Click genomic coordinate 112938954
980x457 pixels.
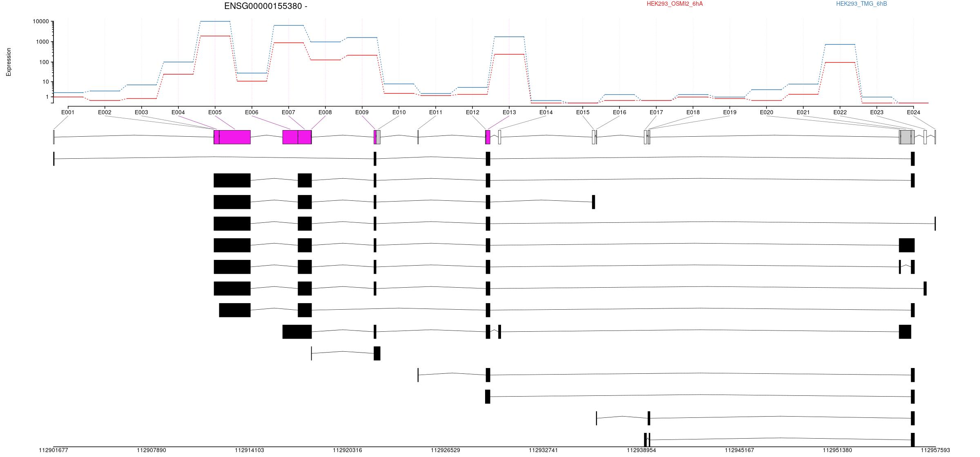641,450
